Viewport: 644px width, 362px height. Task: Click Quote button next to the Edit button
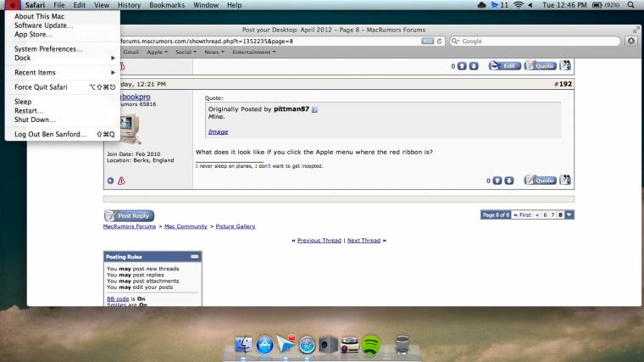[540, 66]
